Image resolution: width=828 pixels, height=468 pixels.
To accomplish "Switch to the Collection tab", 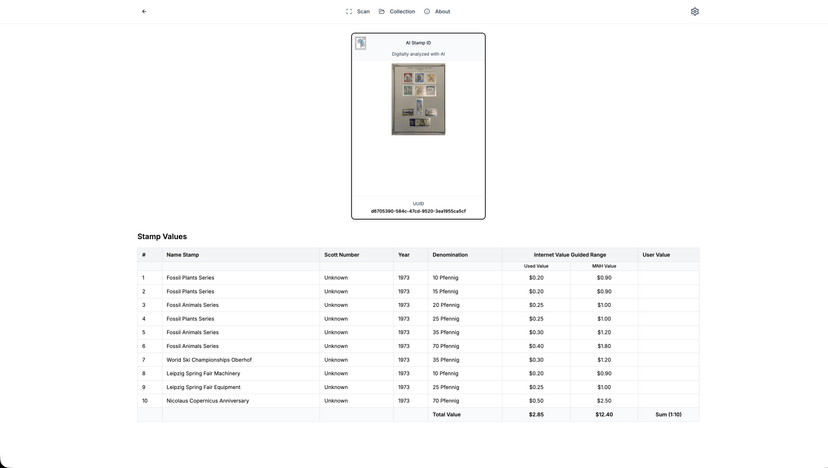I will tap(397, 12).
